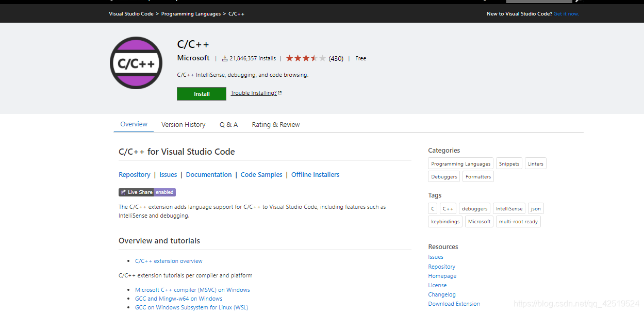Open the Rating & Review tab

tap(276, 125)
